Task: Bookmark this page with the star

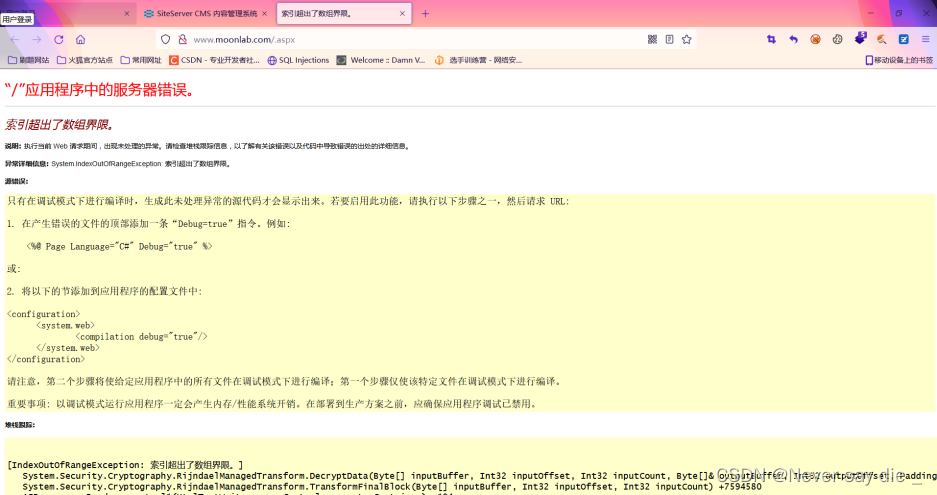Action: point(687,39)
